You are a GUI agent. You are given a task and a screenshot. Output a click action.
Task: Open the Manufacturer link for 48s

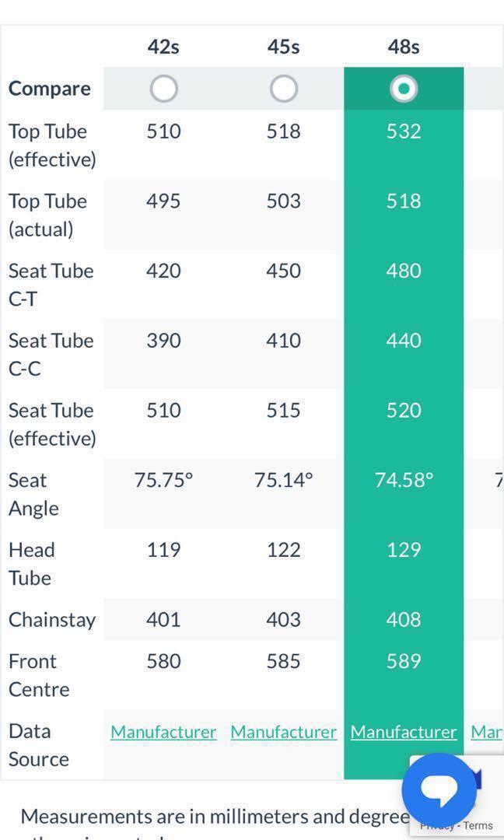pyautogui.click(x=404, y=732)
